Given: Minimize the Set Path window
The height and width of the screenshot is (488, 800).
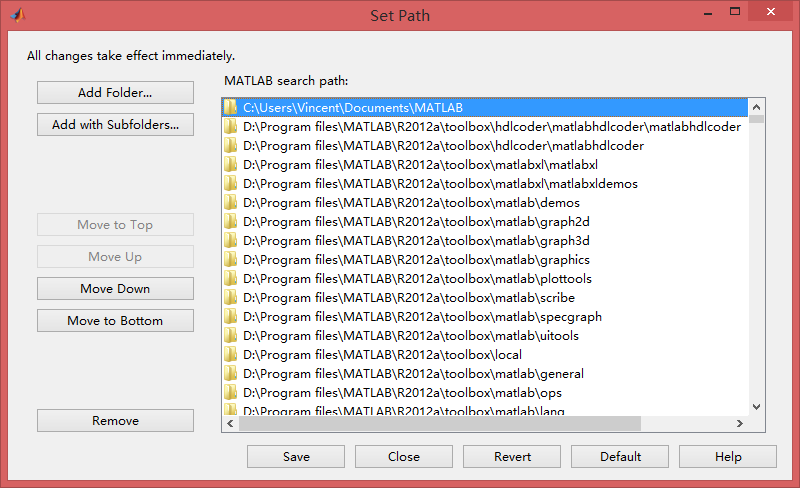Looking at the screenshot, I should (x=708, y=13).
